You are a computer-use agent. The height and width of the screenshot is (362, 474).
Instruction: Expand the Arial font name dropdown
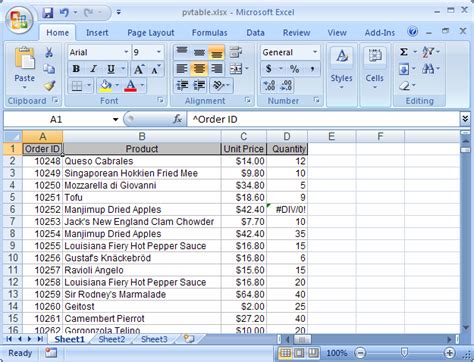point(126,52)
